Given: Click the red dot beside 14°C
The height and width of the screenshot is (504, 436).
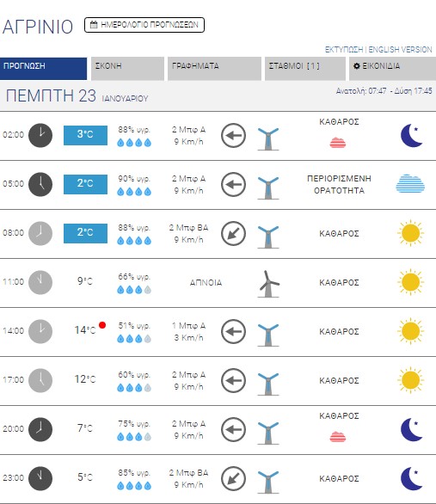Looking at the screenshot, I should pos(102,325).
